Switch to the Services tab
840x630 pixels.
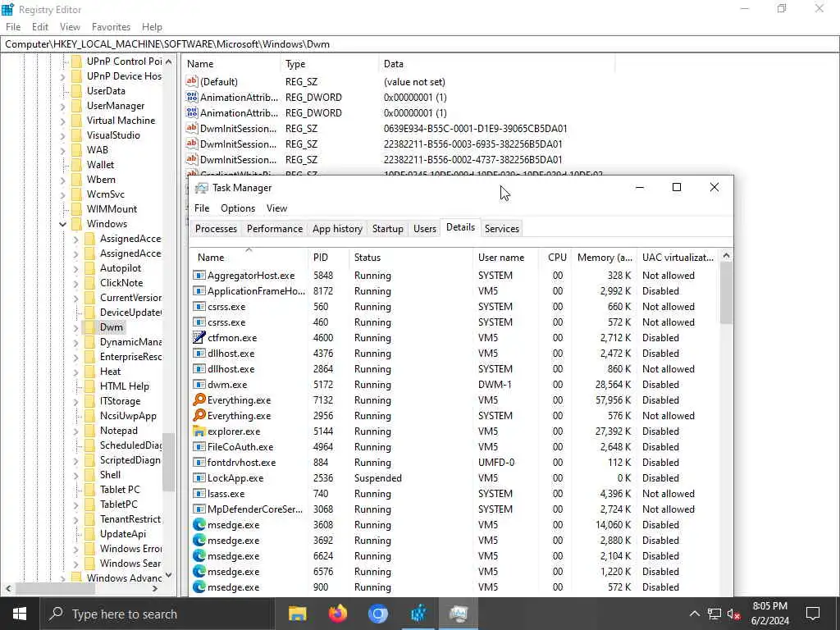tap(501, 229)
